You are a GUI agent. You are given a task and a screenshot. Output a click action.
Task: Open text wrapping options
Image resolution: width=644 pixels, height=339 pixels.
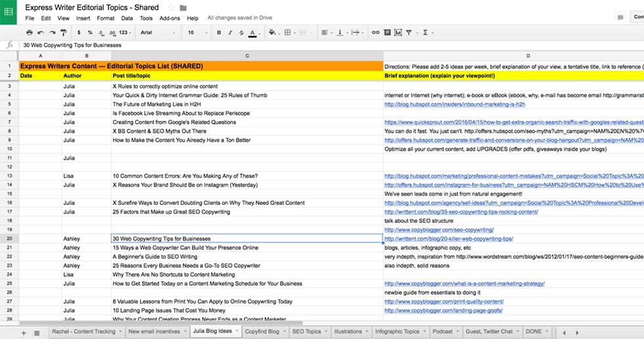(x=357, y=32)
